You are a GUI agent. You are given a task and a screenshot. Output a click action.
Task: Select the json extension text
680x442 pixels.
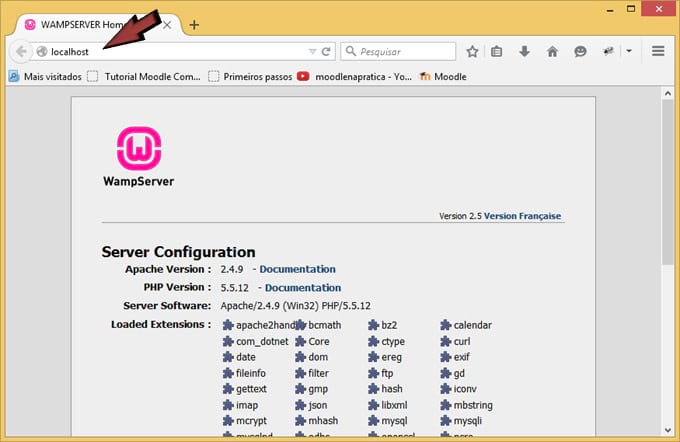point(317,405)
